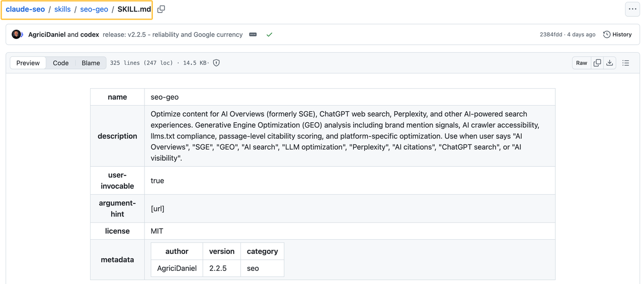
Task: Copy raw file contents icon
Action: [597, 63]
